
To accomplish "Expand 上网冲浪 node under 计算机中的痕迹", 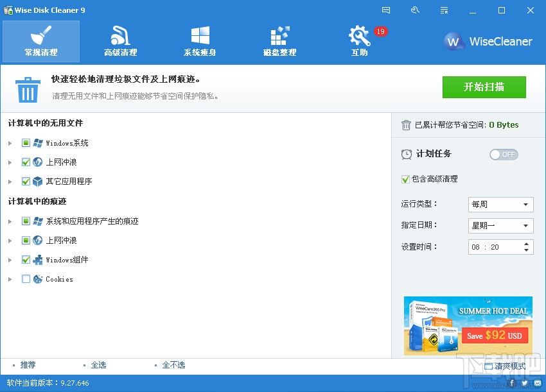I will coord(10,241).
